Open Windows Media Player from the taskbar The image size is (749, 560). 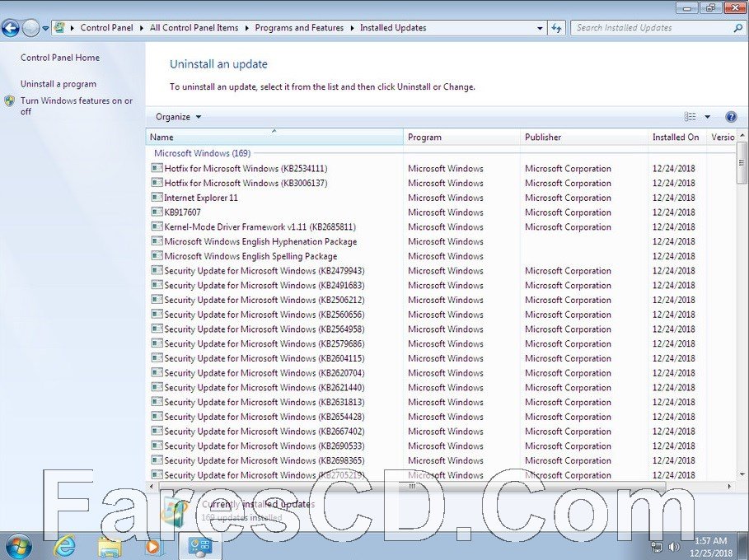click(154, 546)
